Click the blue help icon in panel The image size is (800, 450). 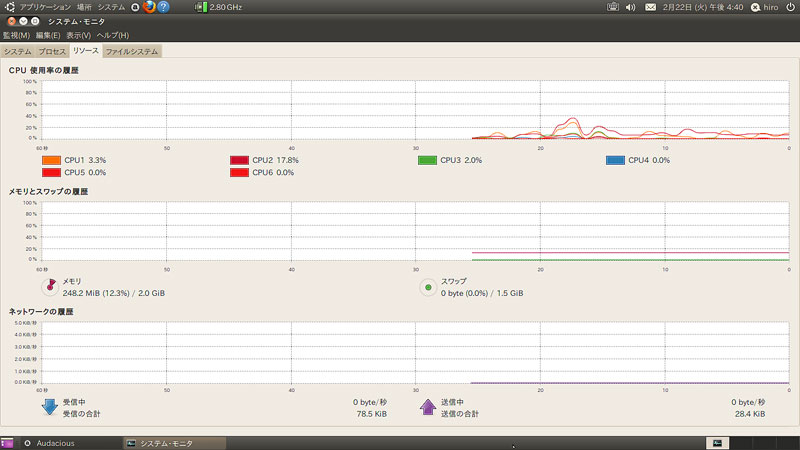click(163, 7)
